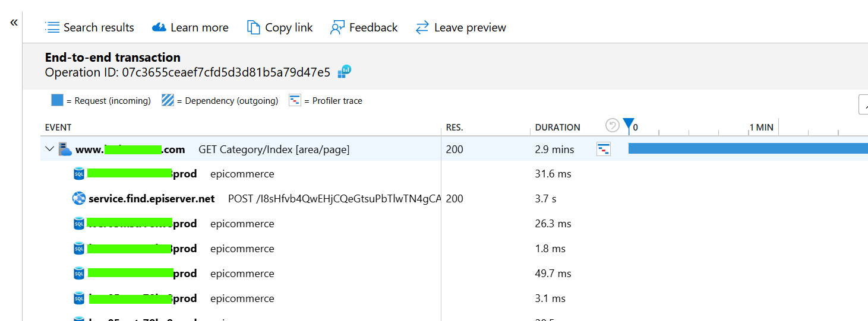Select the SQL dependency lasting 31.6 ms
The height and width of the screenshot is (321, 868).
(242, 174)
